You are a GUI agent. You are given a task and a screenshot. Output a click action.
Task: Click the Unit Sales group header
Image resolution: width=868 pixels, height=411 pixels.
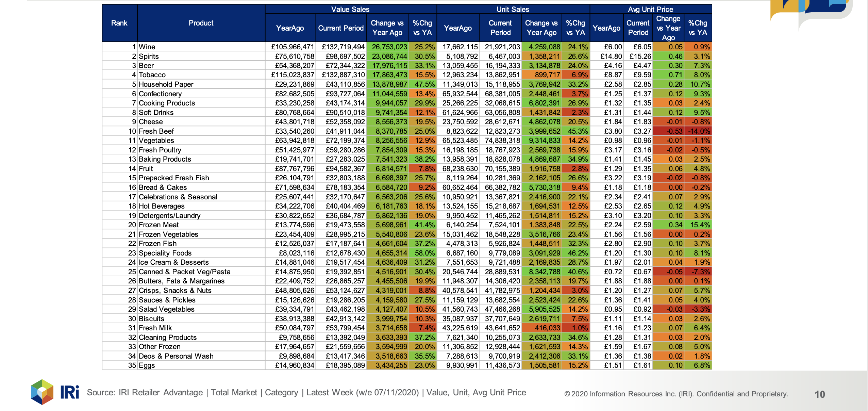point(513,9)
